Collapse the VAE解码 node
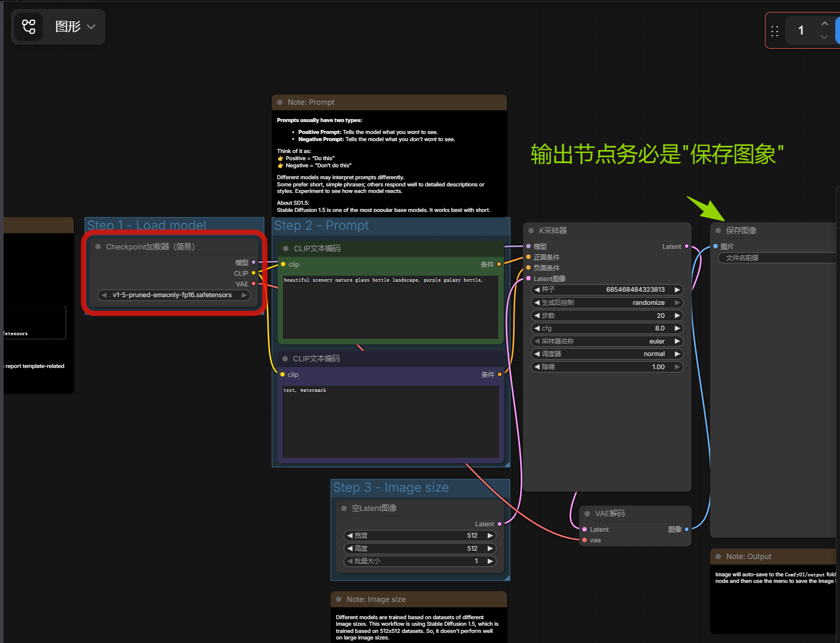This screenshot has height=643, width=840. (x=587, y=513)
